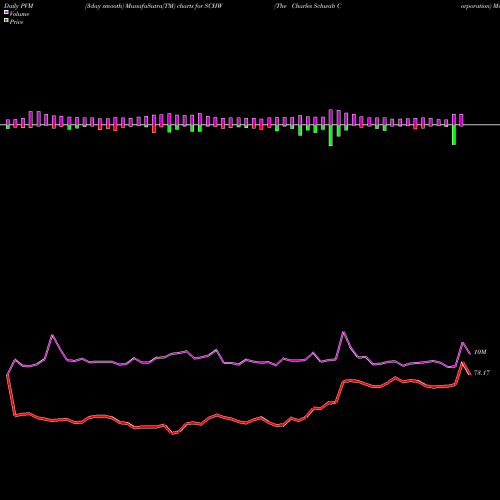Click the Price legend color swatch

pos(6,20)
